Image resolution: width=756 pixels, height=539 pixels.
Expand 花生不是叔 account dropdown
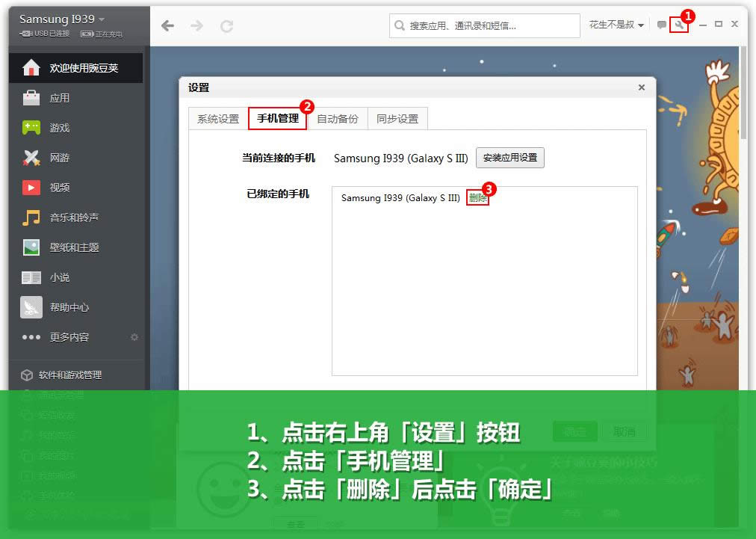tap(616, 25)
